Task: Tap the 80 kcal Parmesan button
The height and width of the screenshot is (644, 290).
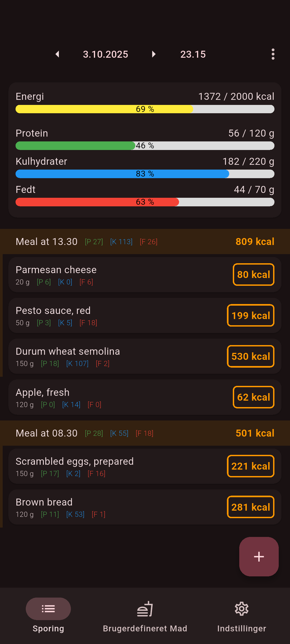Action: click(253, 275)
